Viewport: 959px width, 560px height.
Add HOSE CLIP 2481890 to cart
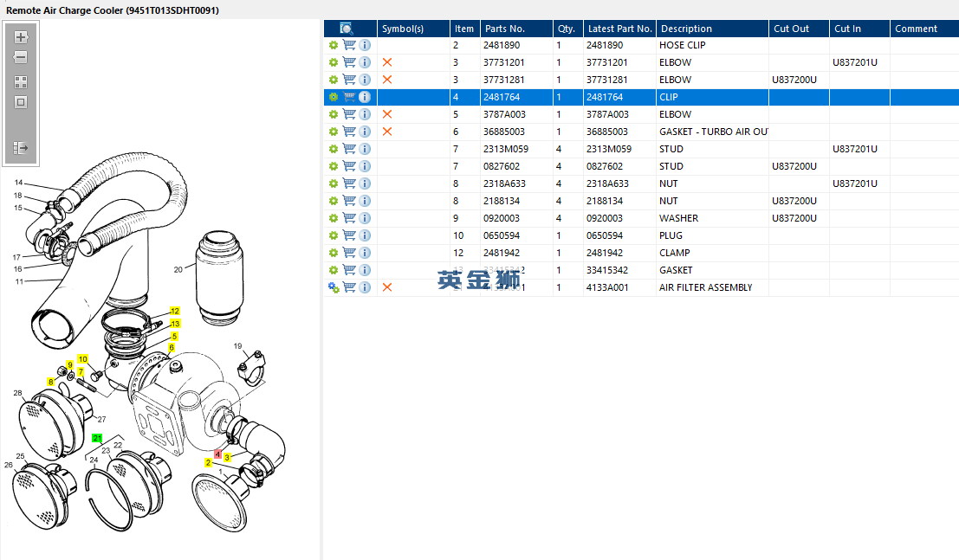[349, 45]
